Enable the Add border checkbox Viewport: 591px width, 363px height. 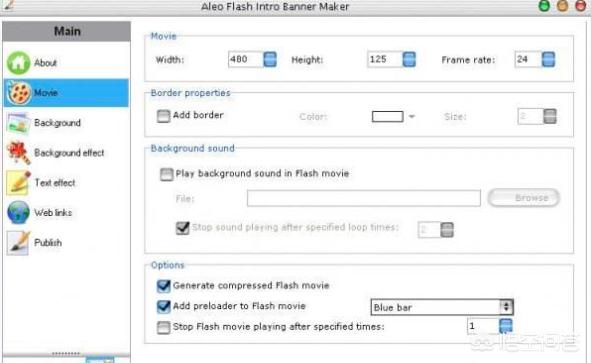click(163, 116)
